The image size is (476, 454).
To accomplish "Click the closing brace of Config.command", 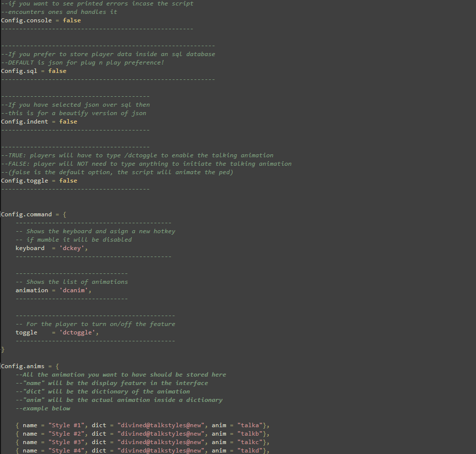I will tap(3, 349).
